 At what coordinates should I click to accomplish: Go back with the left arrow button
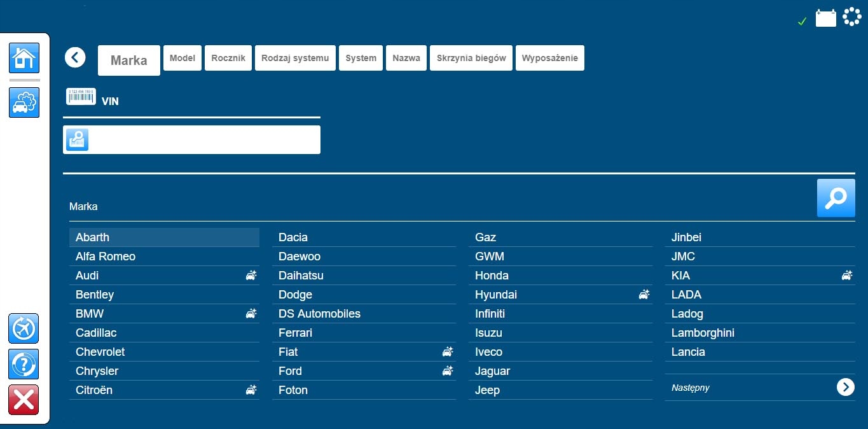tap(75, 57)
